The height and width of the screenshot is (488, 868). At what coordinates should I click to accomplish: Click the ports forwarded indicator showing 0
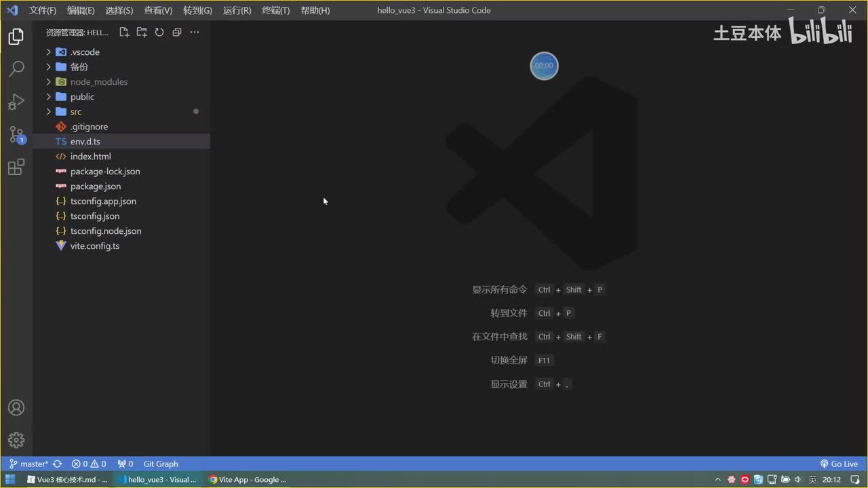point(125,464)
